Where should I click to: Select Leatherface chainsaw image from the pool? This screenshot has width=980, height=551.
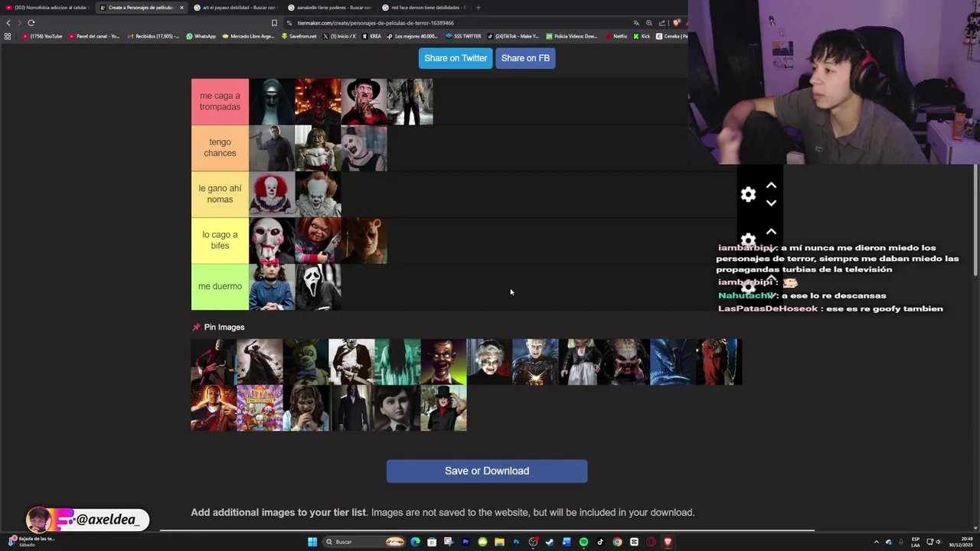(351, 362)
